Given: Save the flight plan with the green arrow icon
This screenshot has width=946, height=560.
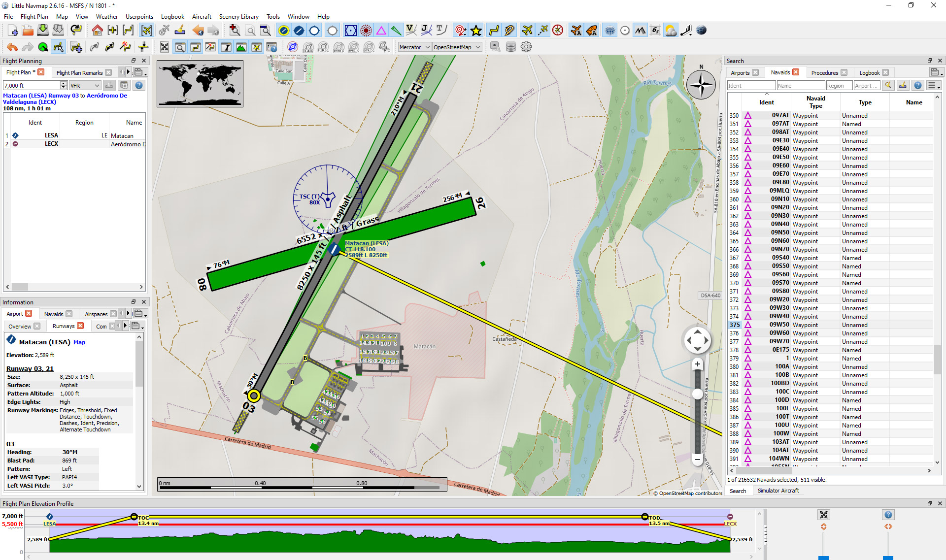Looking at the screenshot, I should pyautogui.click(x=43, y=31).
